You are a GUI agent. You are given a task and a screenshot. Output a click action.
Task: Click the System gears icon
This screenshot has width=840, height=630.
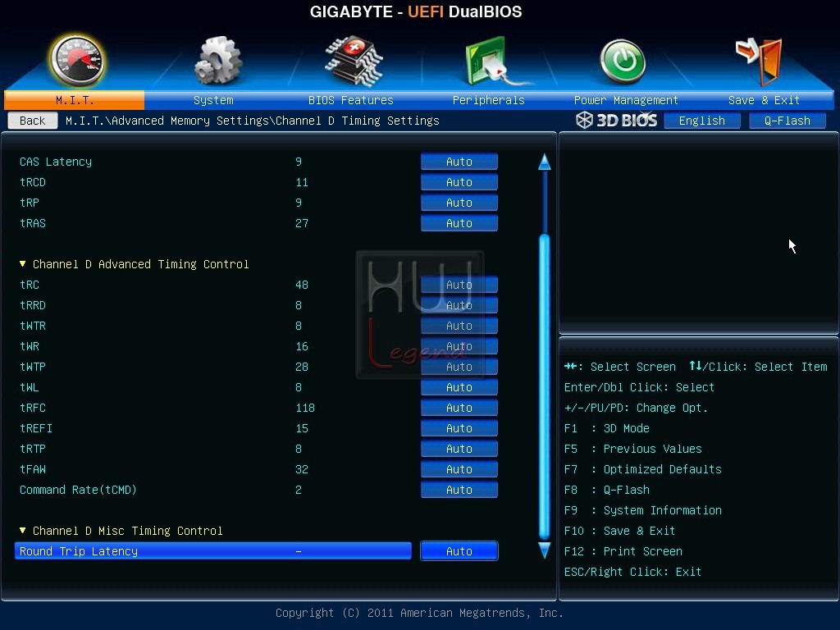tap(218, 61)
